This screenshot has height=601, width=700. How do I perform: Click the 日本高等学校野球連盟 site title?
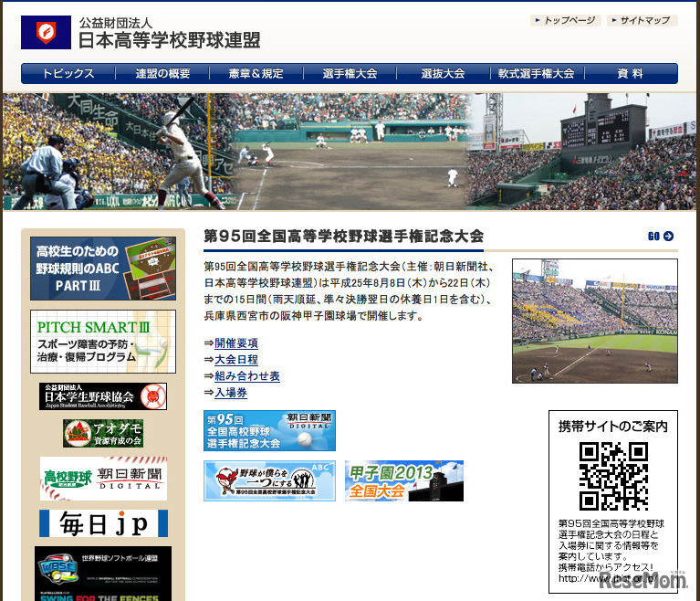point(170,40)
